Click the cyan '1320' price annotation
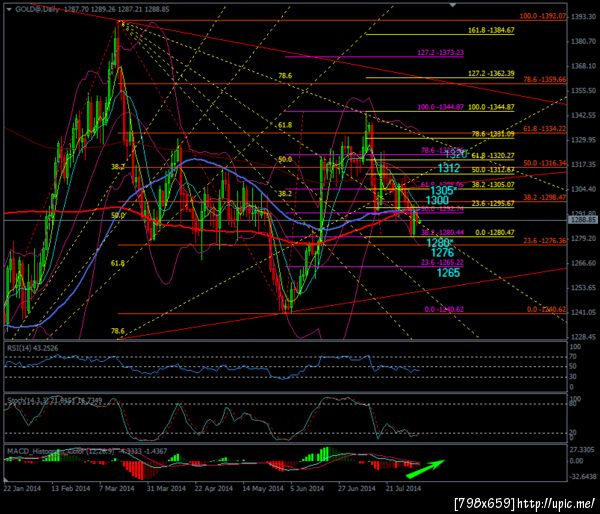The width and height of the screenshot is (600, 514). point(456,154)
